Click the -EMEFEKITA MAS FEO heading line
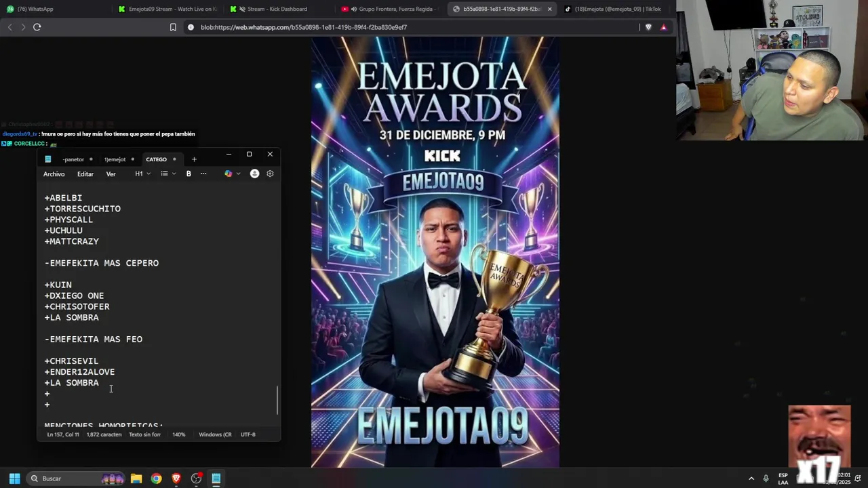868x488 pixels. (94, 339)
